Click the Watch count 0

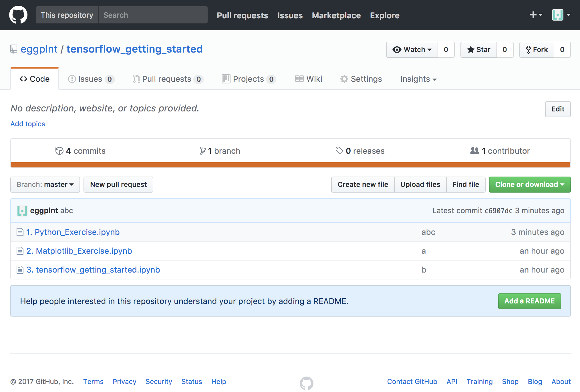[446, 50]
